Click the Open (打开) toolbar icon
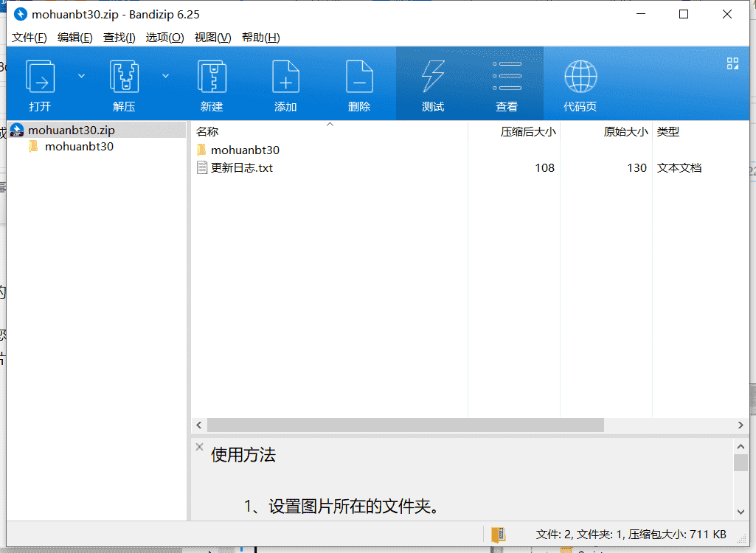 [40, 76]
